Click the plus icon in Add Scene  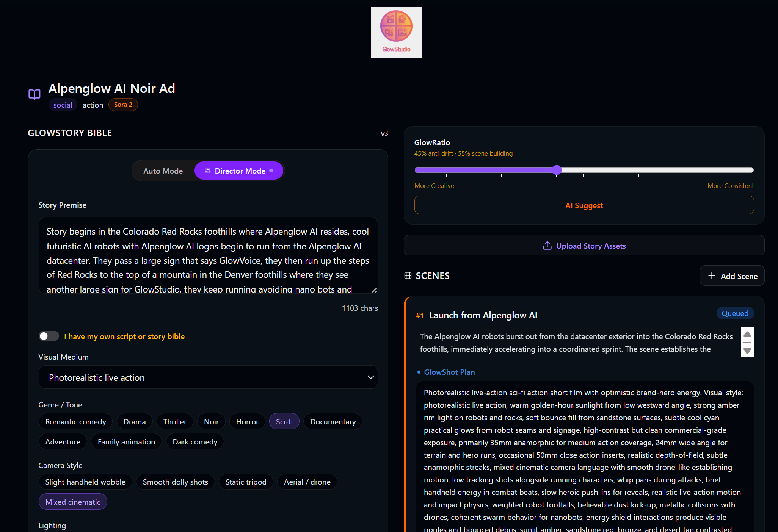tap(712, 276)
